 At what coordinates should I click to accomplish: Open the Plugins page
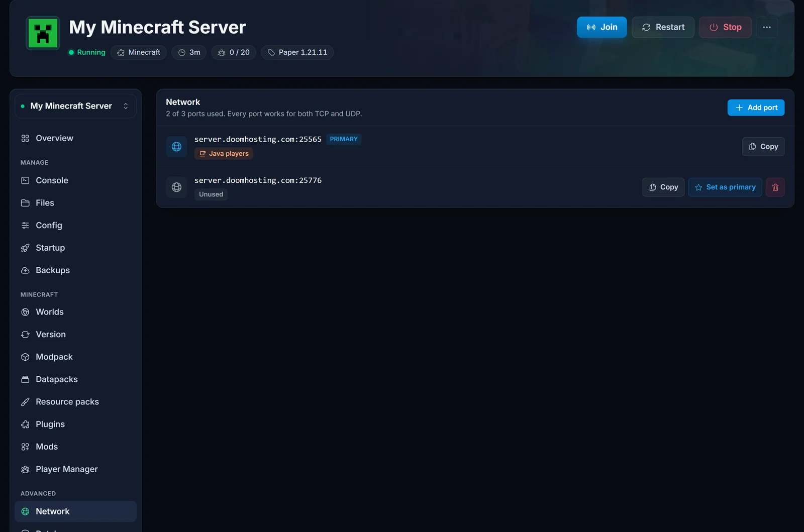click(x=75, y=424)
